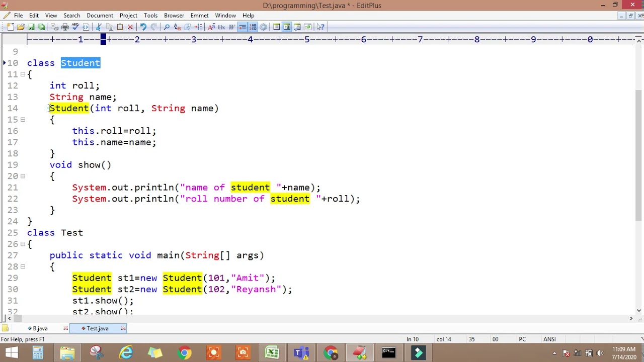Viewport: 644px width, 362px height.
Task: Open Find with the magnifier icon
Action: (x=167, y=27)
